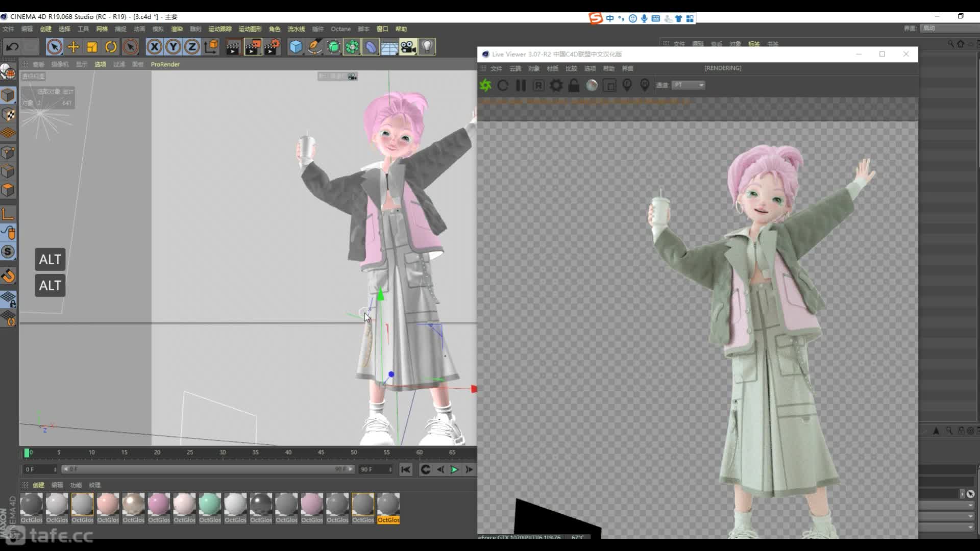Image resolution: width=980 pixels, height=551 pixels.
Task: Open the spline pen tool icon
Action: (314, 47)
